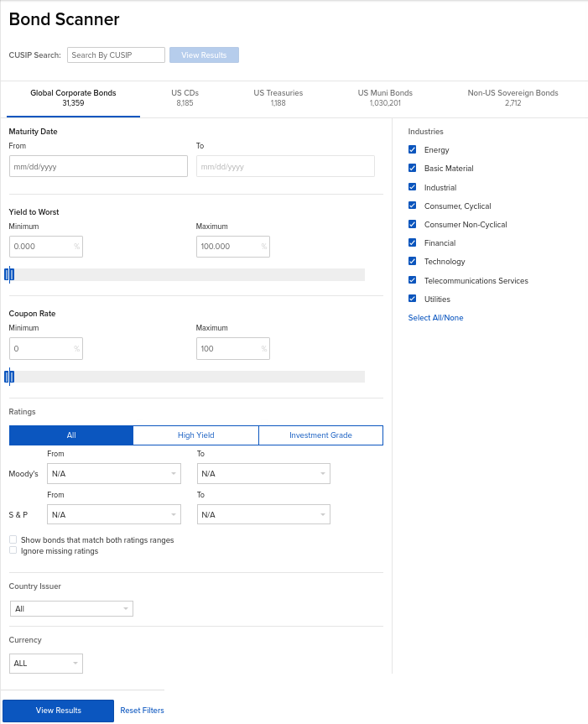The height and width of the screenshot is (724, 588).
Task: Toggle the Utilities checkbox
Action: click(412, 299)
